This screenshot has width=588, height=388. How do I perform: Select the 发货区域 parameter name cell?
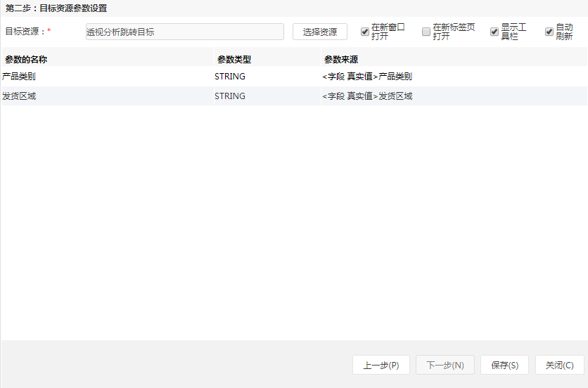coord(107,96)
